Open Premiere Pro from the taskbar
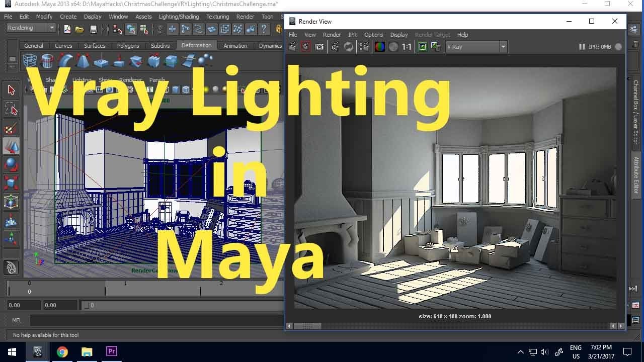The width and height of the screenshot is (644, 362). [112, 352]
